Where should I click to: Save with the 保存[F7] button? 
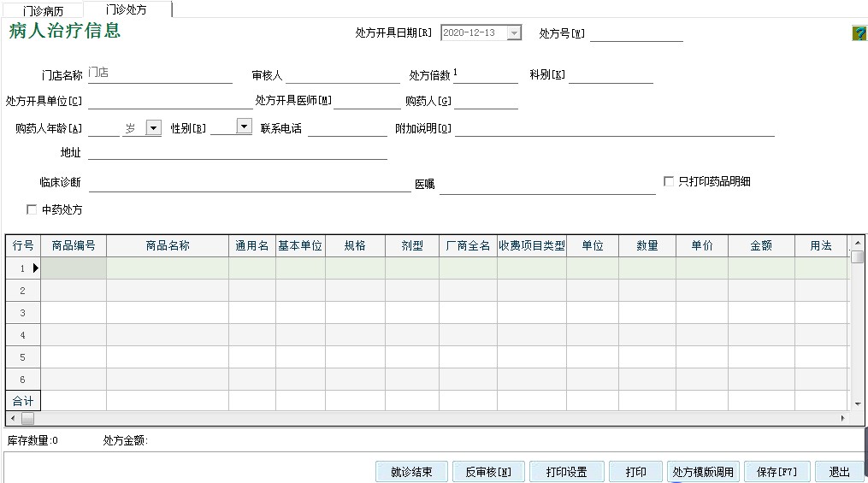[x=776, y=471]
